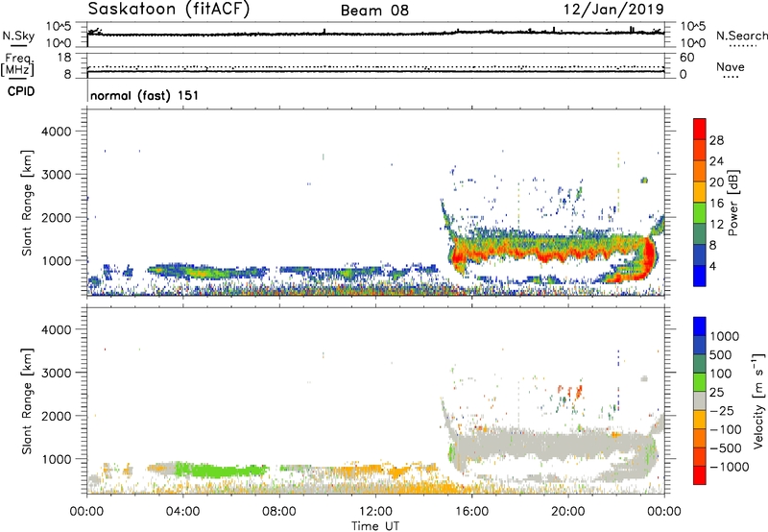Click the 4000 km tick of power panel
768x532 pixels.
pos(56,132)
